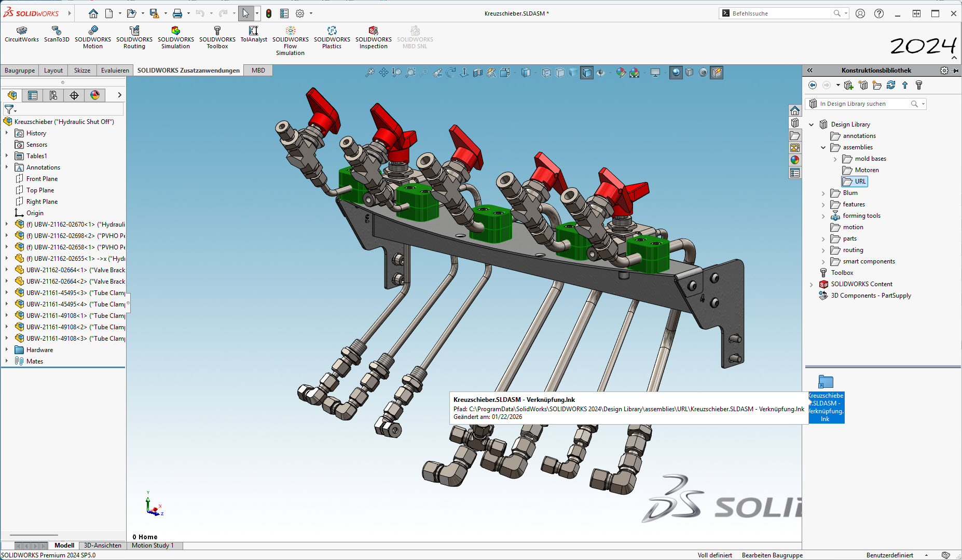
Task: Select the Toolbox item in Design Library
Action: click(x=842, y=273)
